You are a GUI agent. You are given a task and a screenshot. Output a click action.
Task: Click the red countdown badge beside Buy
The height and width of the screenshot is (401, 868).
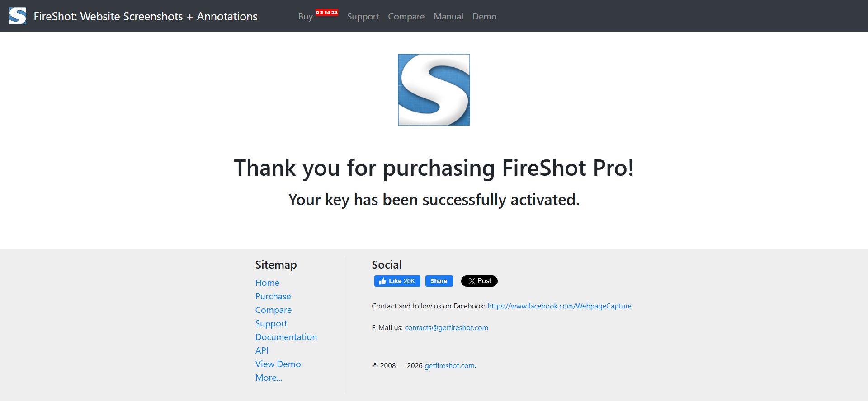327,13
